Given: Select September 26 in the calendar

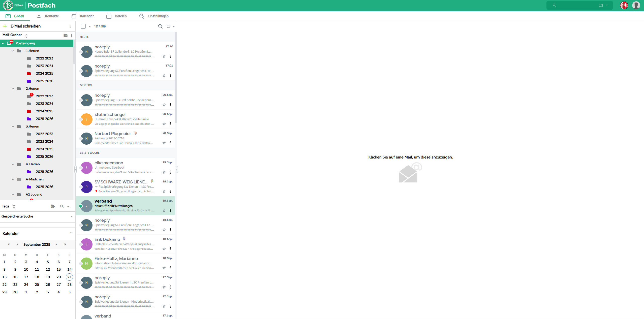Looking at the screenshot, I should [x=48, y=284].
